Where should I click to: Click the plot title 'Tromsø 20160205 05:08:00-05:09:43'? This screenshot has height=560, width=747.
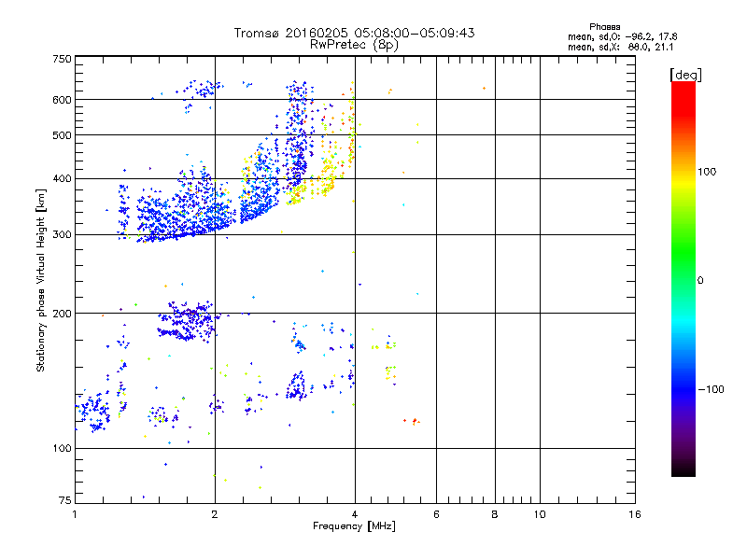[354, 33]
